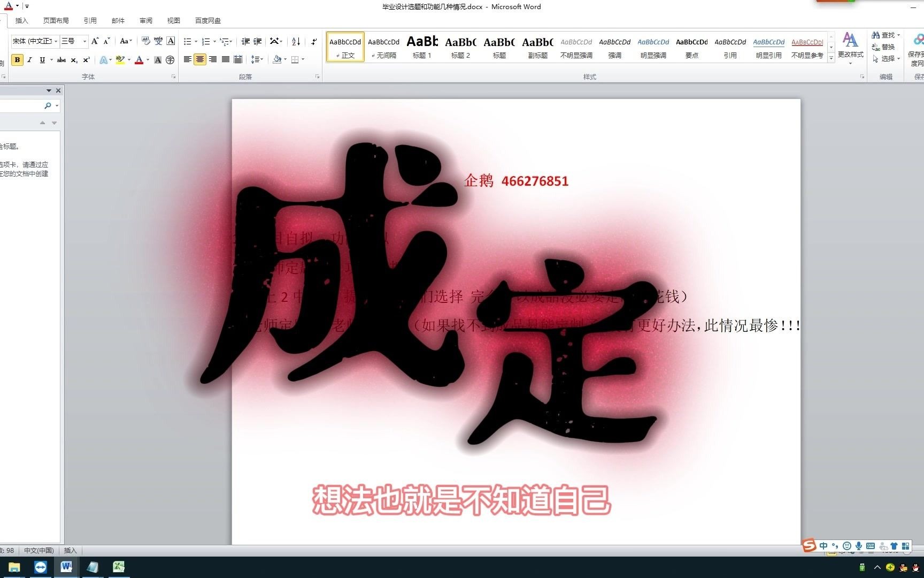The height and width of the screenshot is (578, 924).
Task: Click the red font color A swatch
Action: [x=139, y=60]
